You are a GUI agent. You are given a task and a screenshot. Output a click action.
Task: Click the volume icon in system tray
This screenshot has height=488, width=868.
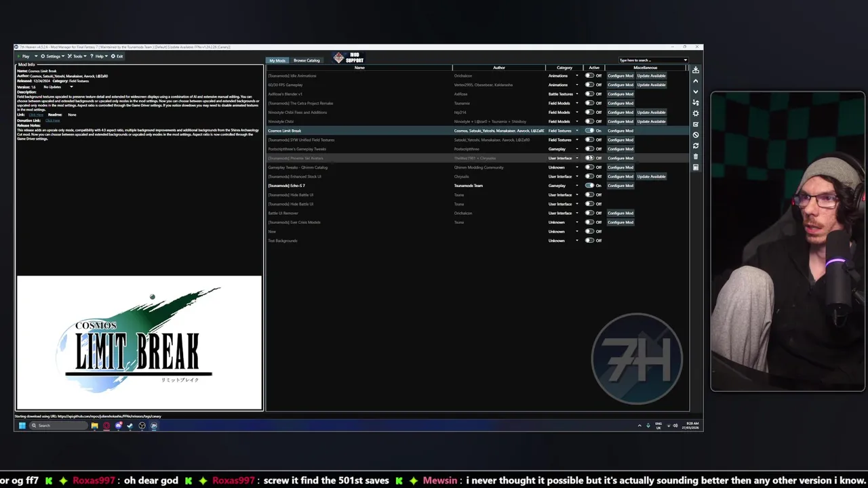click(x=675, y=426)
